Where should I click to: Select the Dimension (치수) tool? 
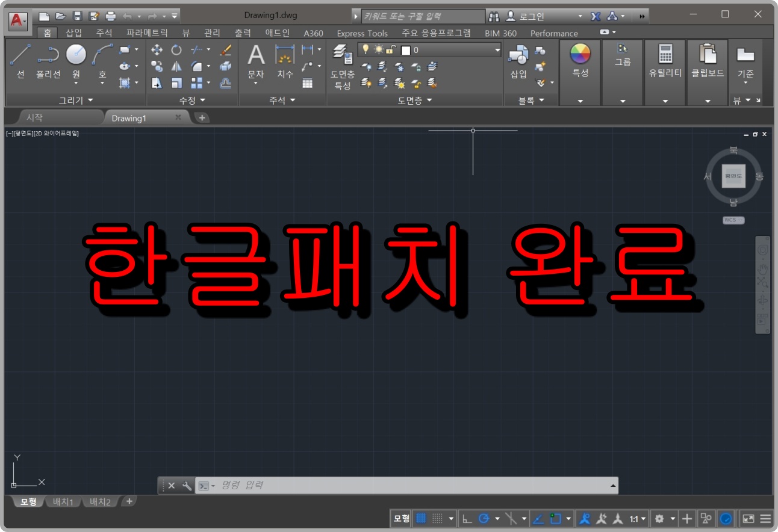tap(284, 57)
